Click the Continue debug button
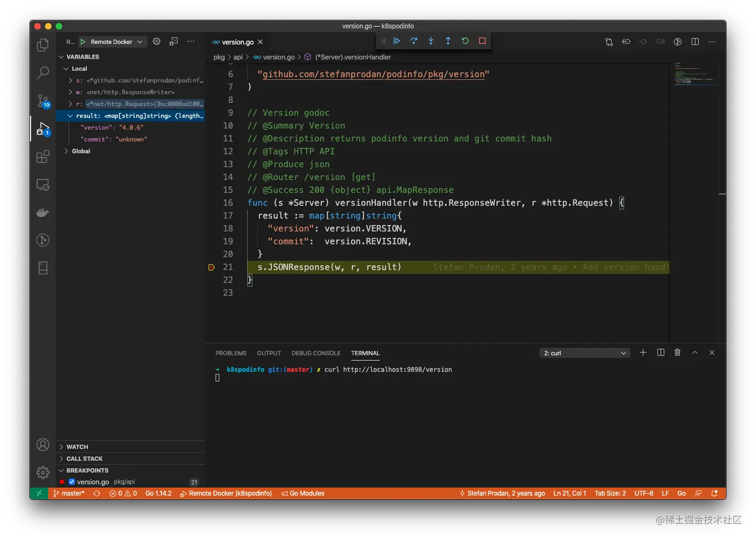Image resolution: width=756 pixels, height=539 pixels. pos(397,41)
